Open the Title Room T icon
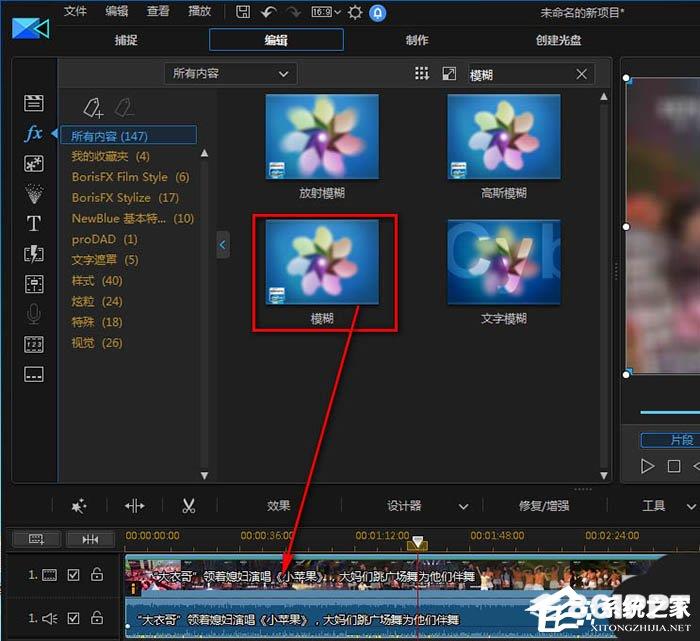 coord(33,224)
